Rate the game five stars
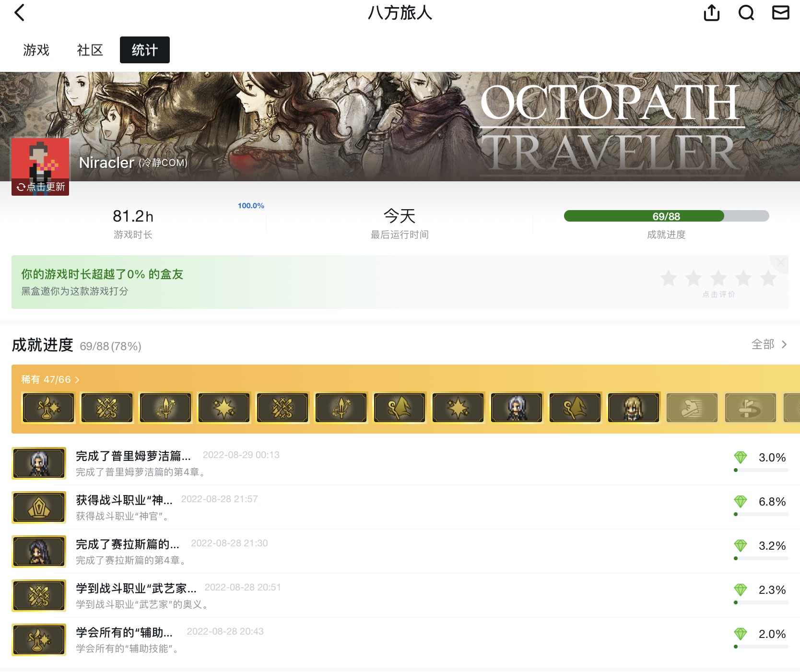This screenshot has height=672, width=800. click(768, 278)
